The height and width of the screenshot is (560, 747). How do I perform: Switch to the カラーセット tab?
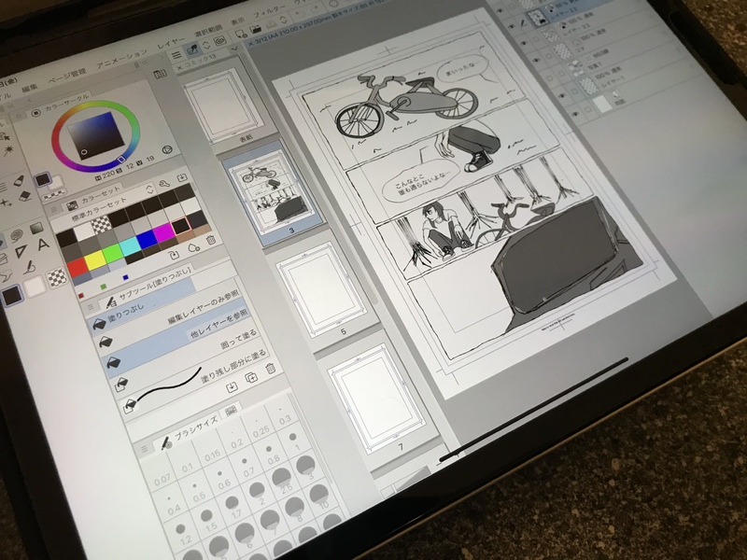point(101,198)
